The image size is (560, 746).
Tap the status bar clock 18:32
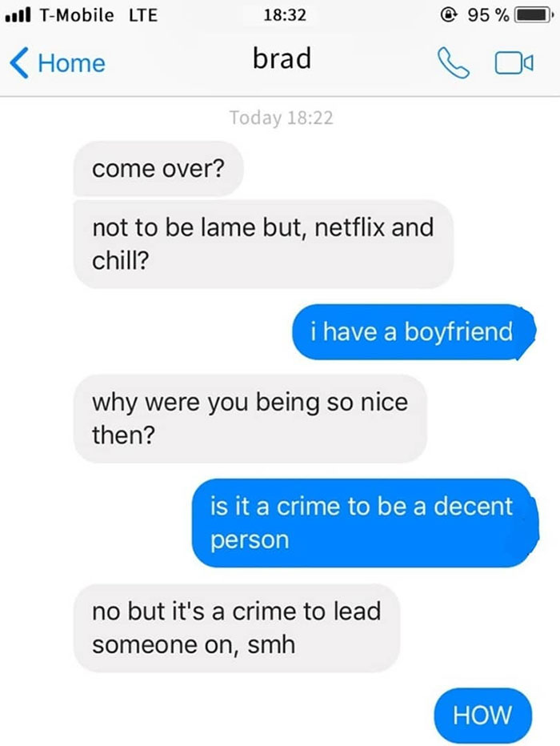(x=285, y=15)
